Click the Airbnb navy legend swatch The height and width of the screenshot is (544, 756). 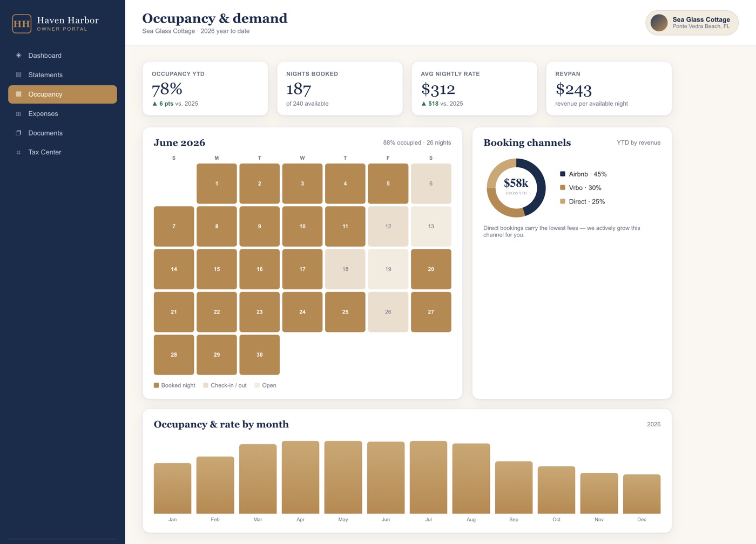click(563, 174)
